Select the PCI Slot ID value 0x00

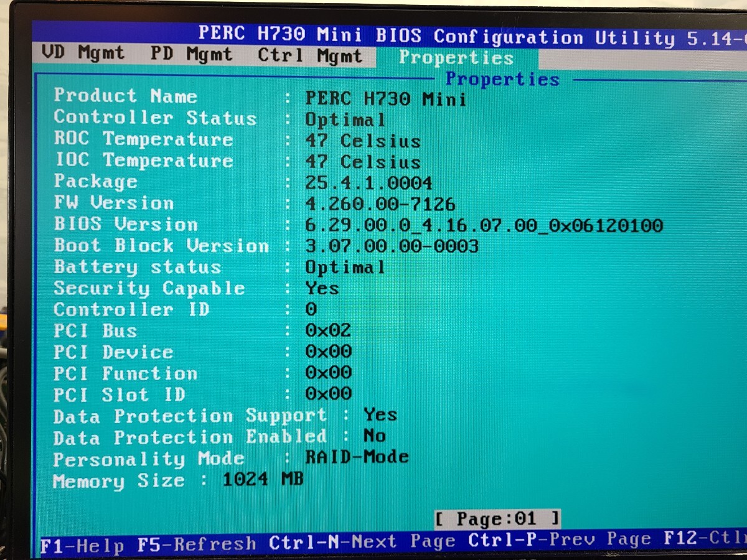click(328, 394)
